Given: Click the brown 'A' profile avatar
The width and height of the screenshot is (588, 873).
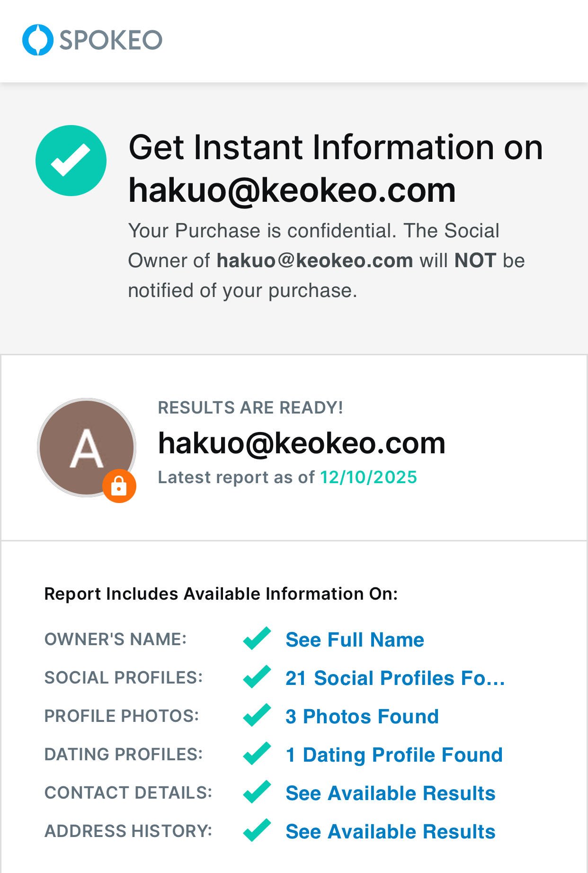Looking at the screenshot, I should pyautogui.click(x=86, y=447).
